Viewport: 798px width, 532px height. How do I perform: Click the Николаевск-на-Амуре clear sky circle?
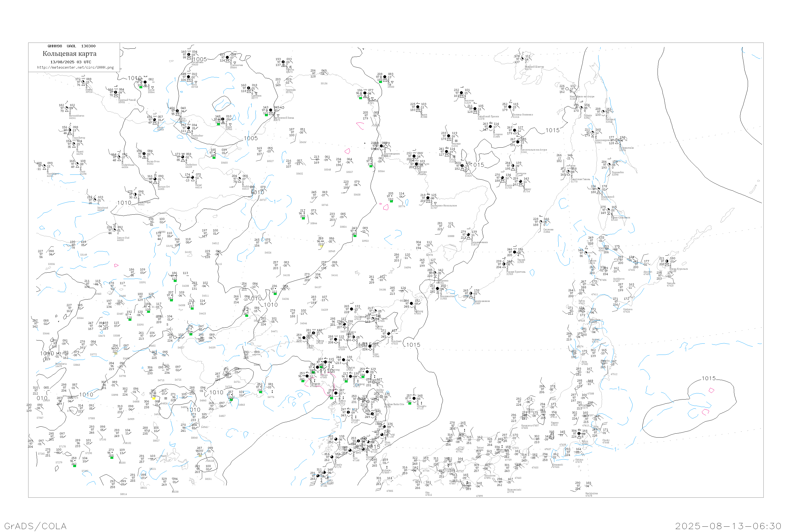pos(567,89)
